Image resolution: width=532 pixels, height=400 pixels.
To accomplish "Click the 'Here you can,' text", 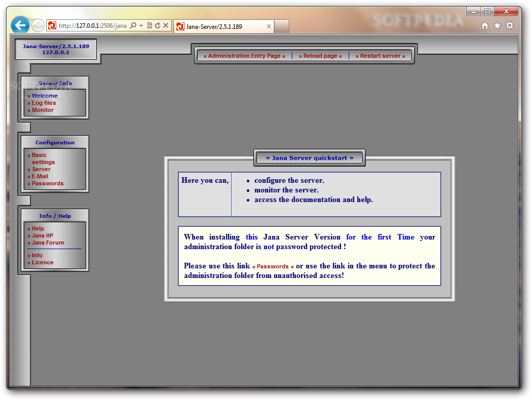I will 205,181.
